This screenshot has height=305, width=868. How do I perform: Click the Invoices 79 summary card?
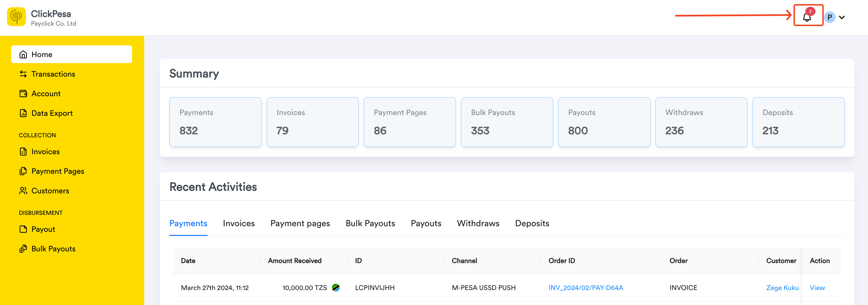312,122
